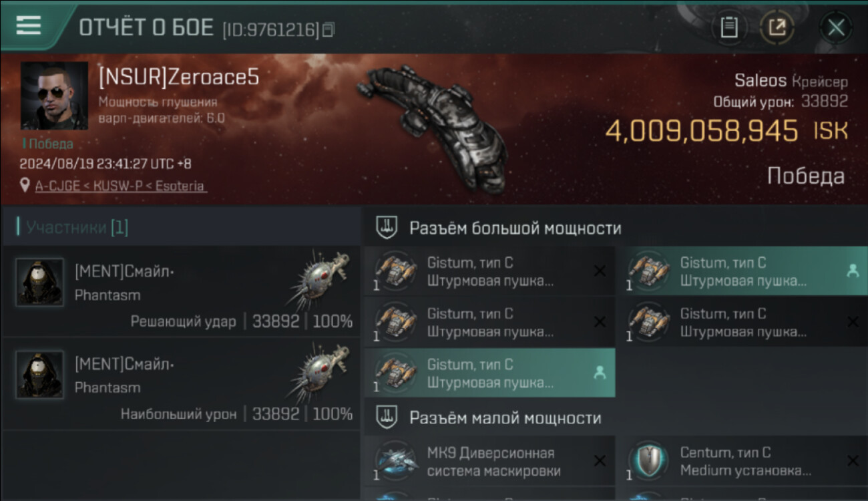This screenshot has height=501, width=868.
Task: Open the A-CJGE location link
Action: click(121, 186)
